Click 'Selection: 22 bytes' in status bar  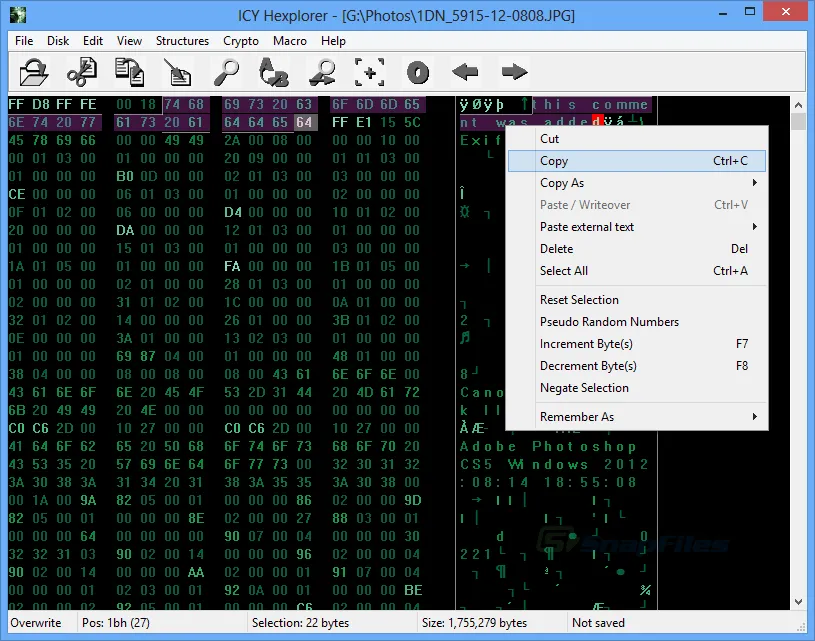(x=300, y=623)
